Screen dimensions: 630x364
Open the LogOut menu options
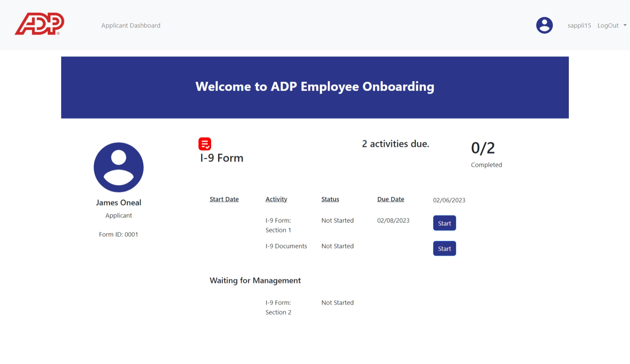click(608, 25)
